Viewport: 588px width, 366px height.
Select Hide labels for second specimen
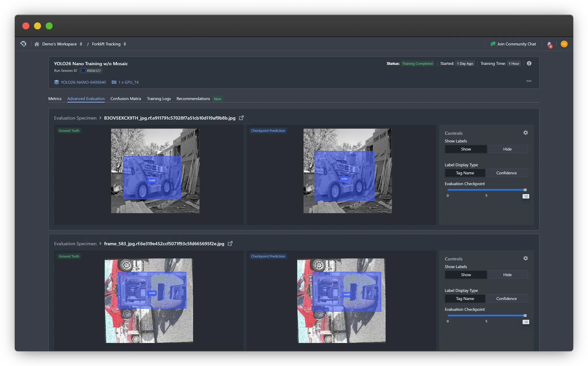pos(507,275)
